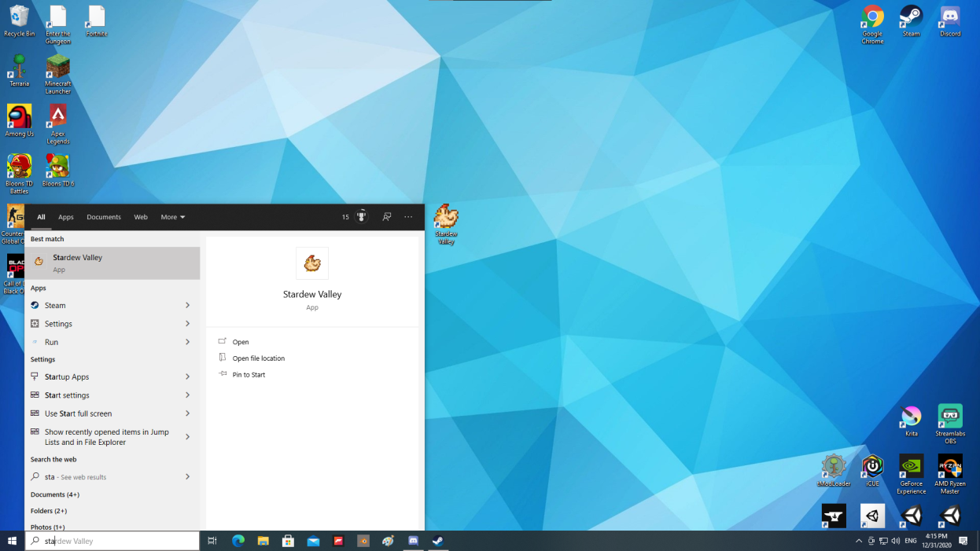Open Microsoft Store from the taskbar
Screen dimensions: 980x551
pyautogui.click(x=288, y=541)
